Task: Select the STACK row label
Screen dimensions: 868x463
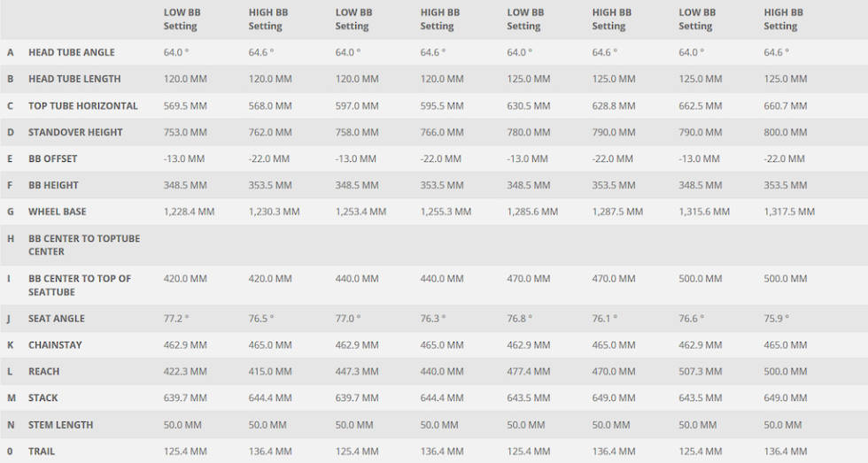Action: tap(43, 398)
